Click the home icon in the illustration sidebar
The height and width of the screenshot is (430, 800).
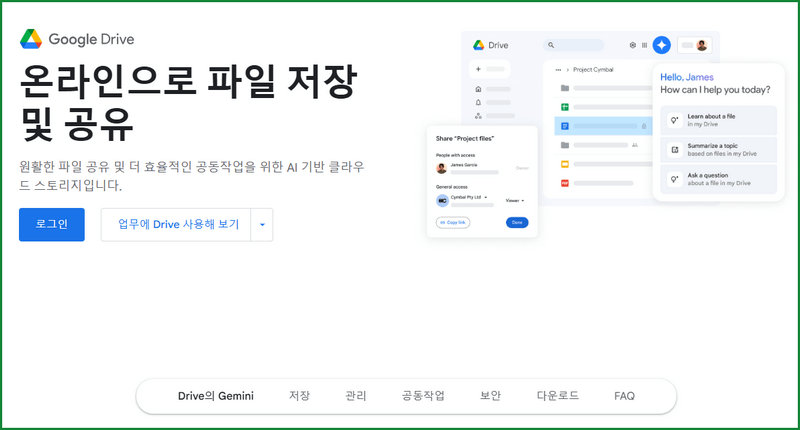click(478, 89)
